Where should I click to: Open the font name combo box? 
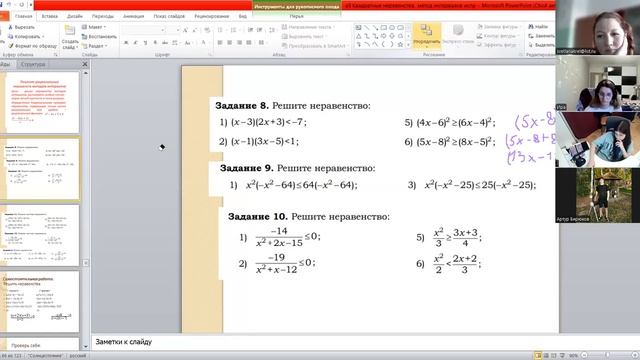143,30
